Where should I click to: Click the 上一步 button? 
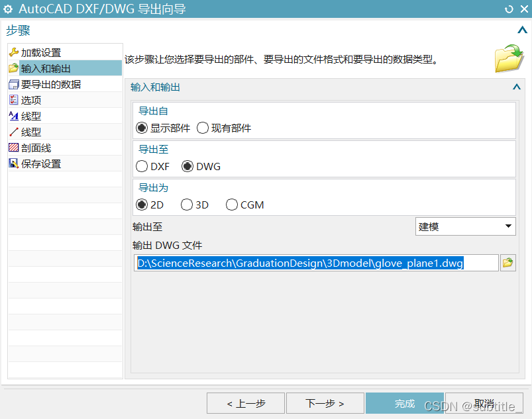(246, 403)
